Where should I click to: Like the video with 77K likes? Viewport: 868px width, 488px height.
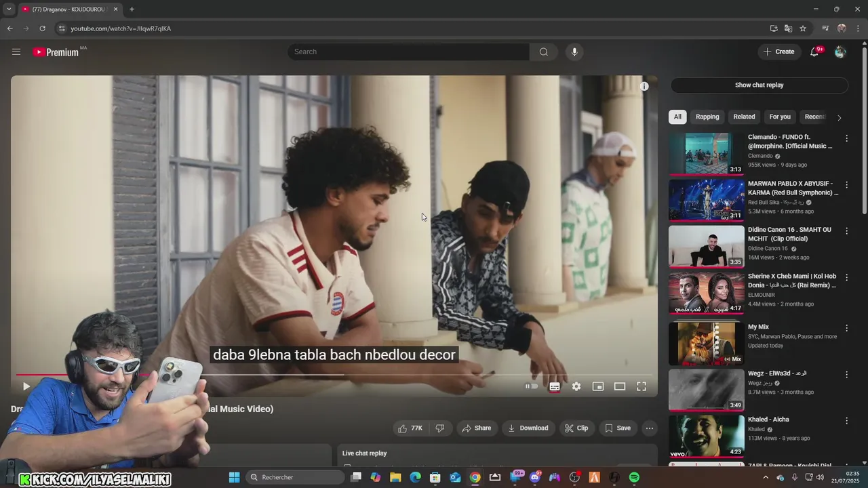pyautogui.click(x=410, y=428)
